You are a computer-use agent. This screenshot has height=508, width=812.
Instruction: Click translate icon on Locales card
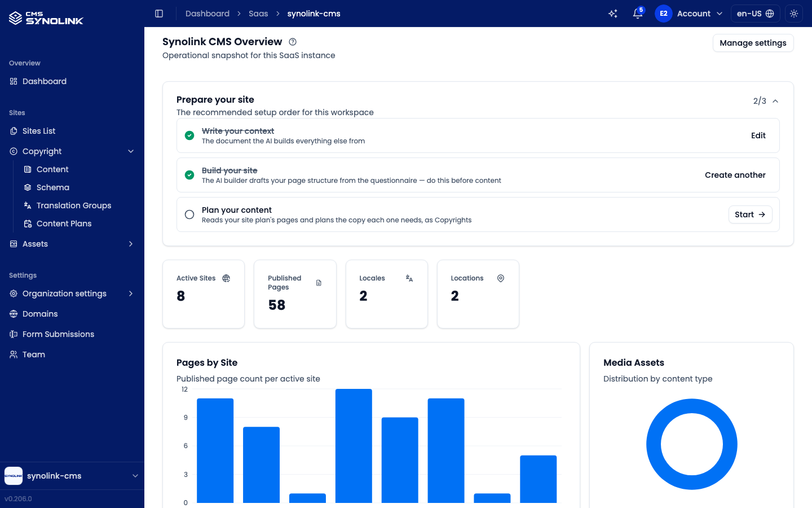(409, 278)
